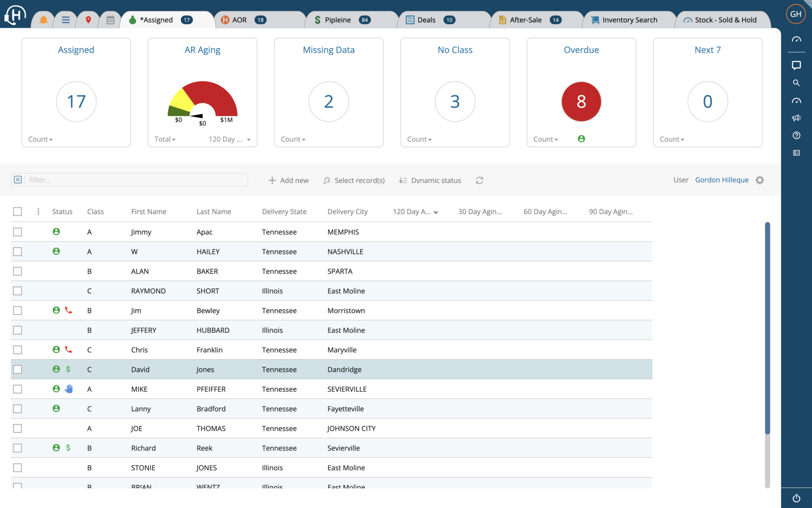Viewport: 812px width, 508px height.
Task: Click the help question mark icon
Action: click(x=797, y=135)
